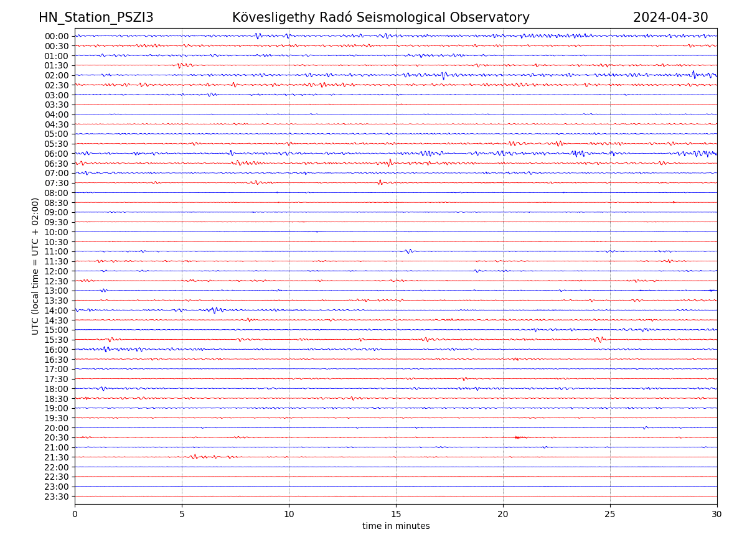Screen dimensions: 747x560
Task: Click the 5 tick on the minutes axis
Action: (x=182, y=514)
